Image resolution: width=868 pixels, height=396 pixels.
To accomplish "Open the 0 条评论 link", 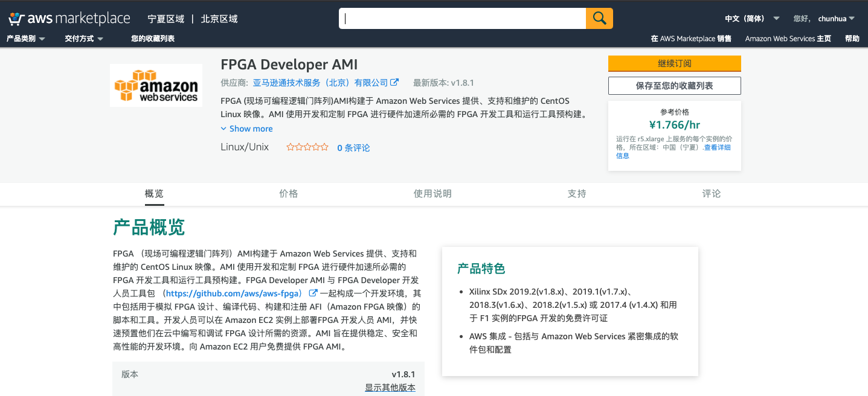I will pyautogui.click(x=353, y=147).
